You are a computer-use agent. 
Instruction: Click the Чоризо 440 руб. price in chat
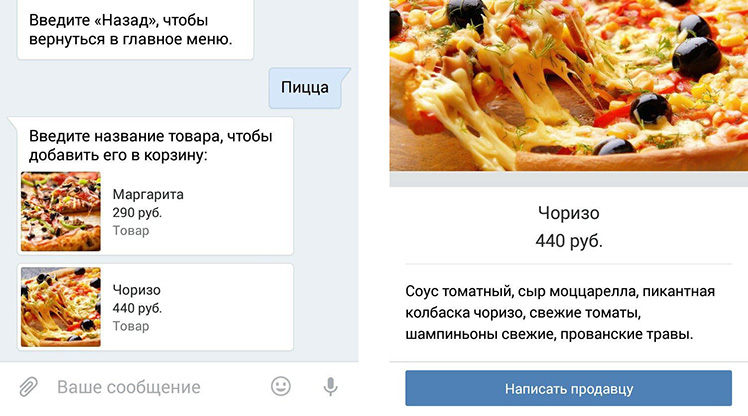tap(137, 308)
